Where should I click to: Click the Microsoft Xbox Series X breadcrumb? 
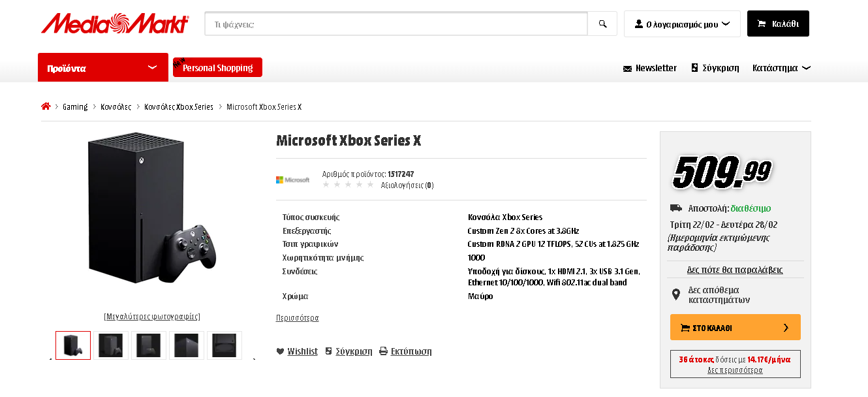click(x=264, y=106)
